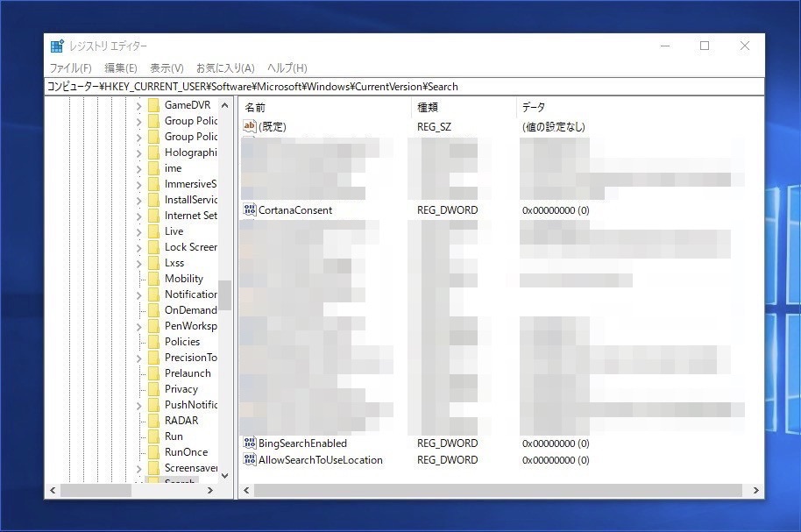Screen dimensions: 801x532
Task: Open the ファイル(F) menu
Action: coord(70,68)
